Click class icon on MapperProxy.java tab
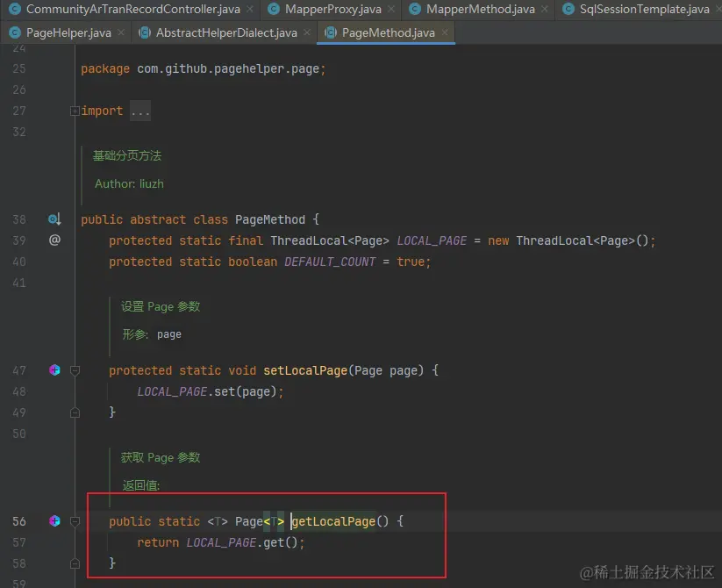This screenshot has height=588, width=722. (274, 9)
